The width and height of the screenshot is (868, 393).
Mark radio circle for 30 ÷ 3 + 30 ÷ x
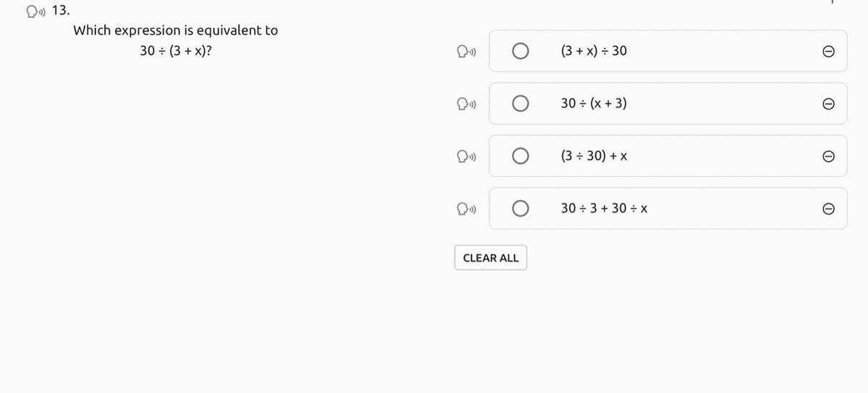520,209
